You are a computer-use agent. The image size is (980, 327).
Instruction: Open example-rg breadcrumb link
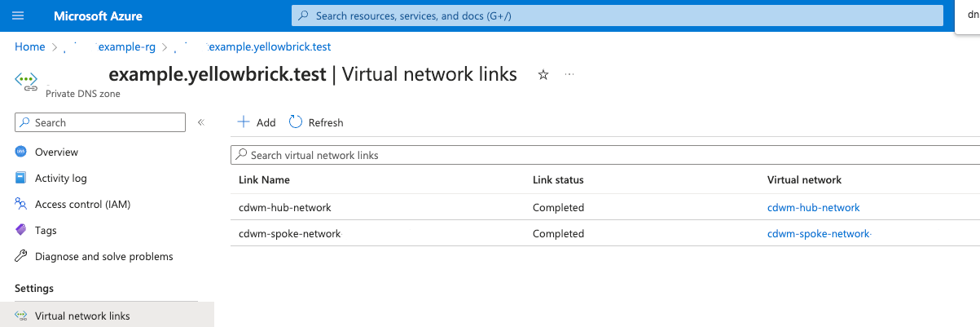click(x=125, y=46)
